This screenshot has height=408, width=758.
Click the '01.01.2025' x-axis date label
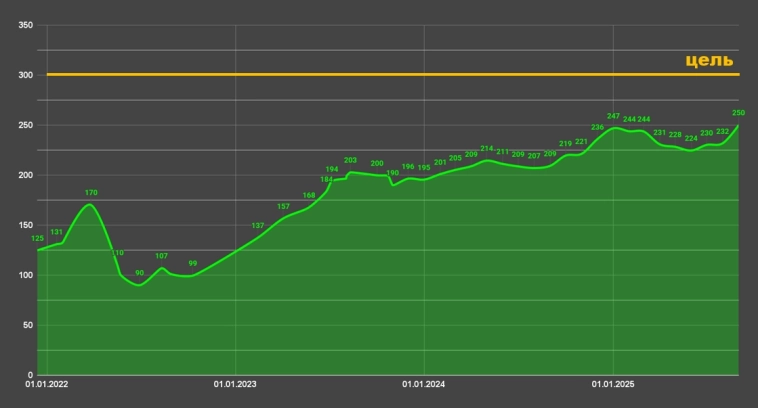[613, 384]
